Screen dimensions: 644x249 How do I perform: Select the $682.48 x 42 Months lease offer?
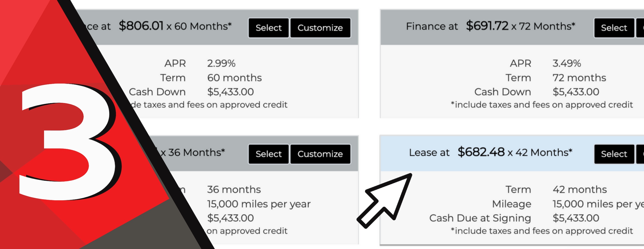pos(614,154)
